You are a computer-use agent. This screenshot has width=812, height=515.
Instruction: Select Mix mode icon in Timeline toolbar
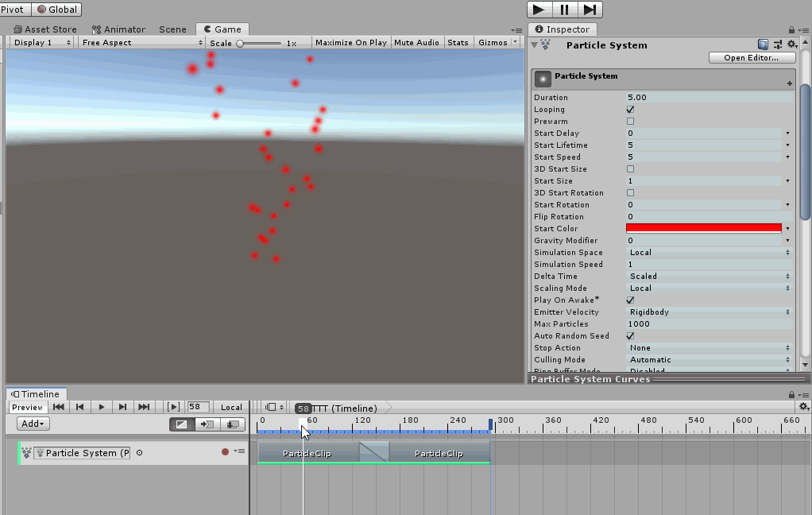point(181,424)
